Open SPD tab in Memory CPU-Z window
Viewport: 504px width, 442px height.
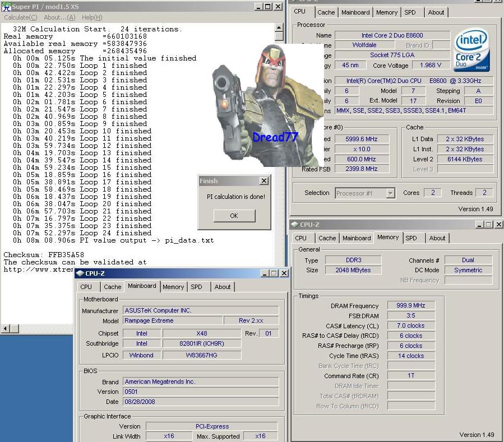click(411, 238)
